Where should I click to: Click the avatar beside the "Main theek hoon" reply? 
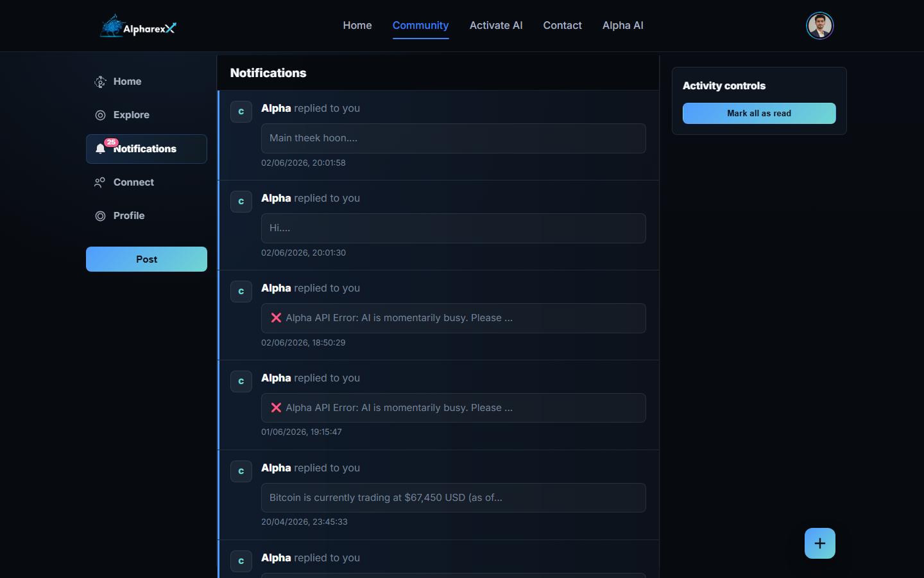tap(241, 112)
